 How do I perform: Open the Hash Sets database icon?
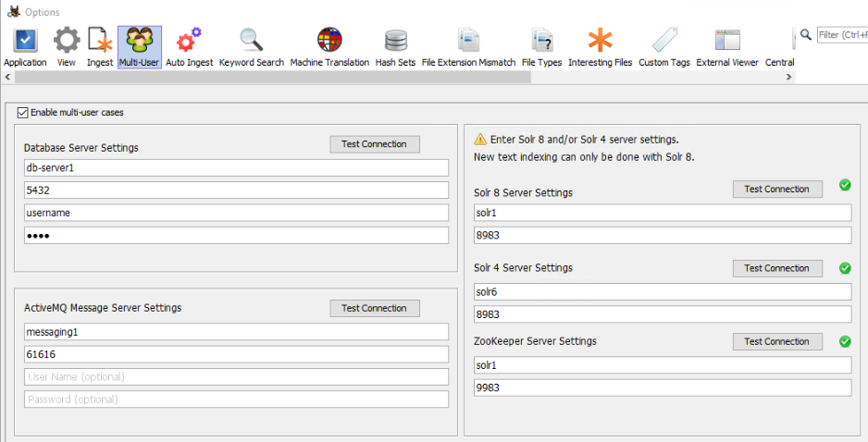395,41
